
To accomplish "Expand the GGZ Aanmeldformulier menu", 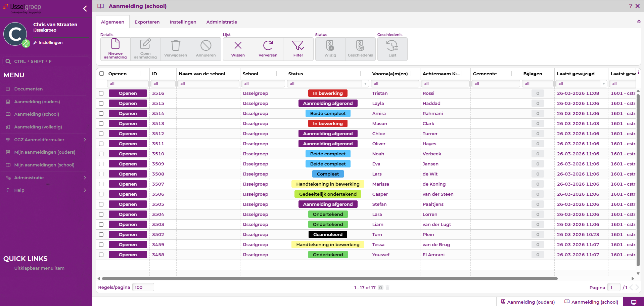I will tap(85, 140).
